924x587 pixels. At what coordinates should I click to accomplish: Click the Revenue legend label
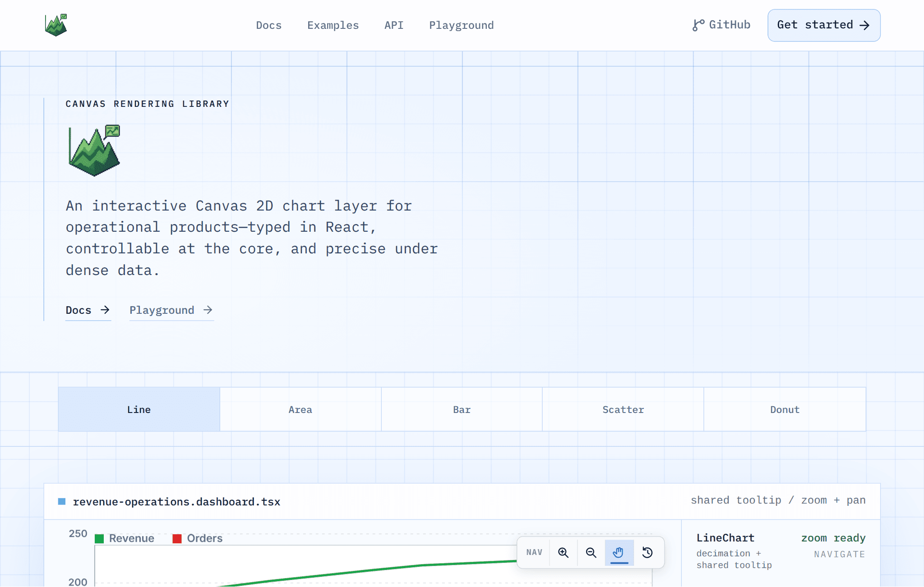pos(132,538)
